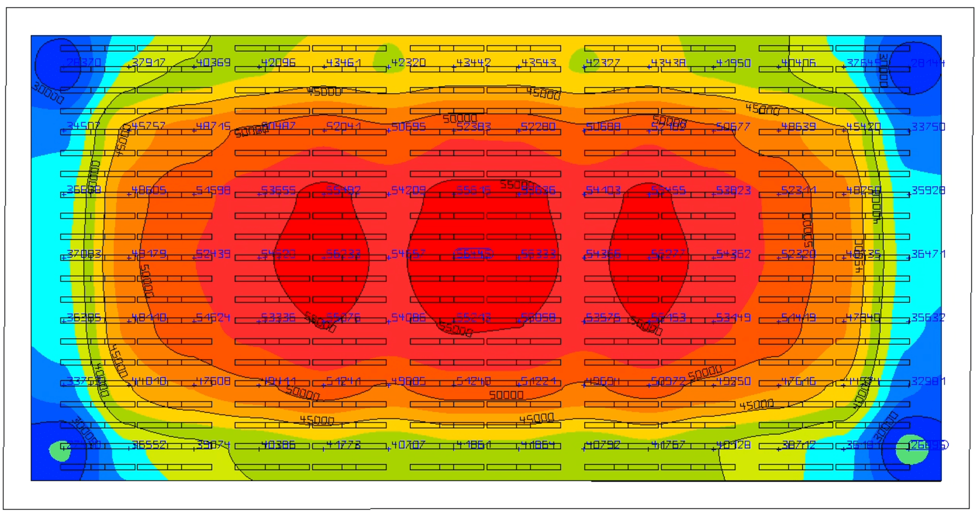Image resolution: width=980 pixels, height=517 pixels.
Task: Pick the point value 43442
Action: coord(473,63)
